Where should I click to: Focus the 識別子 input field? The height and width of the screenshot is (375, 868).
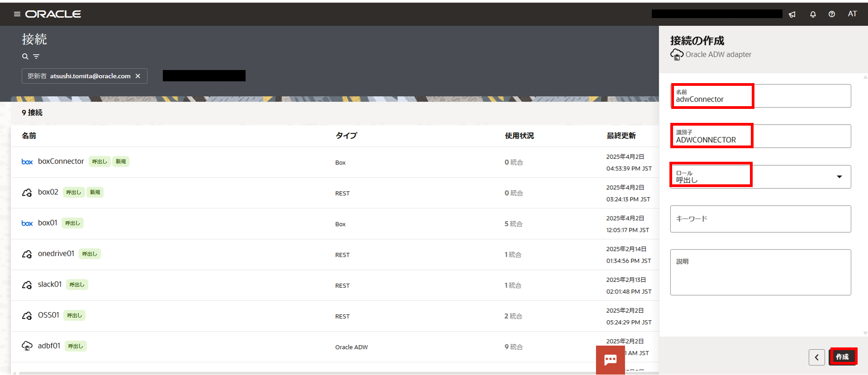click(x=760, y=136)
